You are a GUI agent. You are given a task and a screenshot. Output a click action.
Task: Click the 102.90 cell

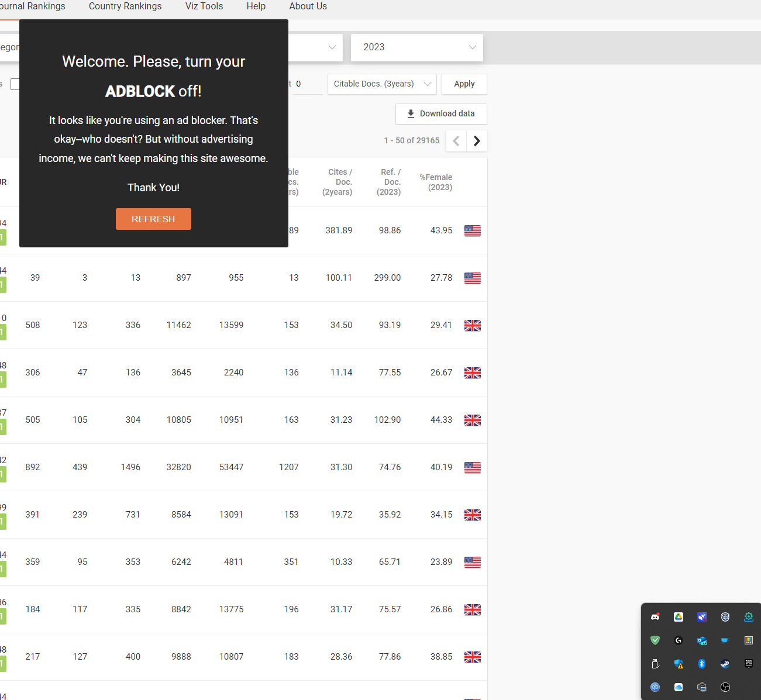point(387,420)
